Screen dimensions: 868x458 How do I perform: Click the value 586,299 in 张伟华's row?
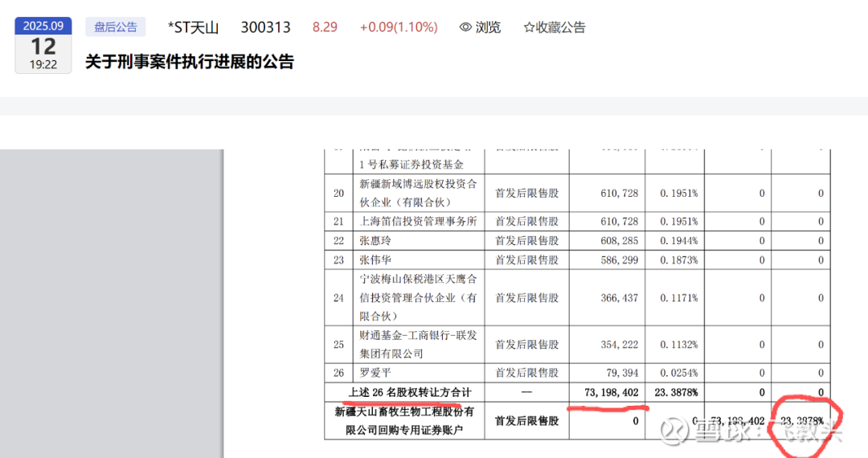pyautogui.click(x=620, y=260)
